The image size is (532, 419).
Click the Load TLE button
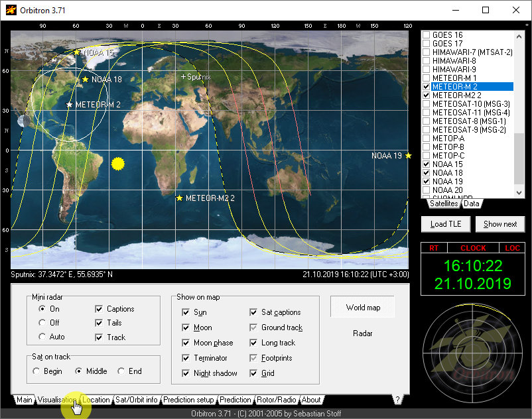tap(445, 224)
